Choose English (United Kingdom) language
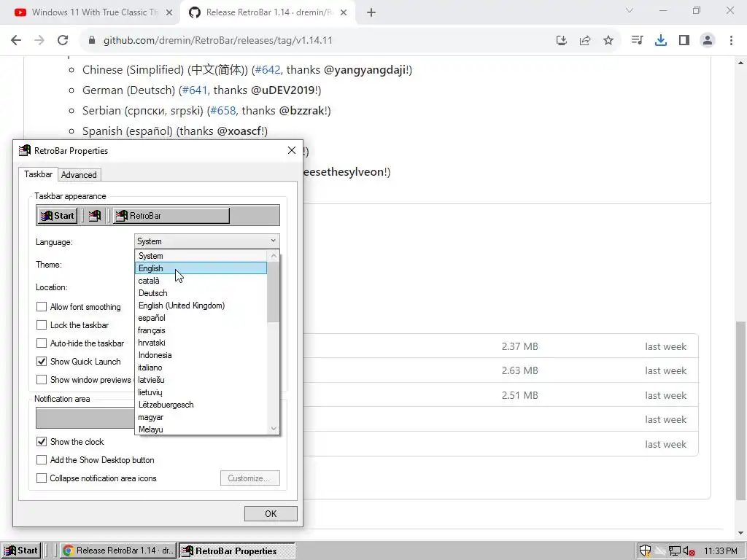 [x=201, y=306]
